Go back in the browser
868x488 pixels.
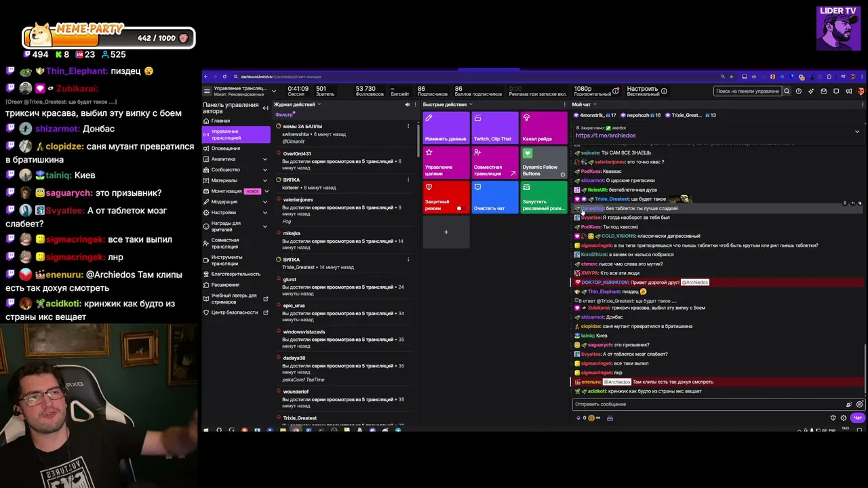tap(206, 77)
